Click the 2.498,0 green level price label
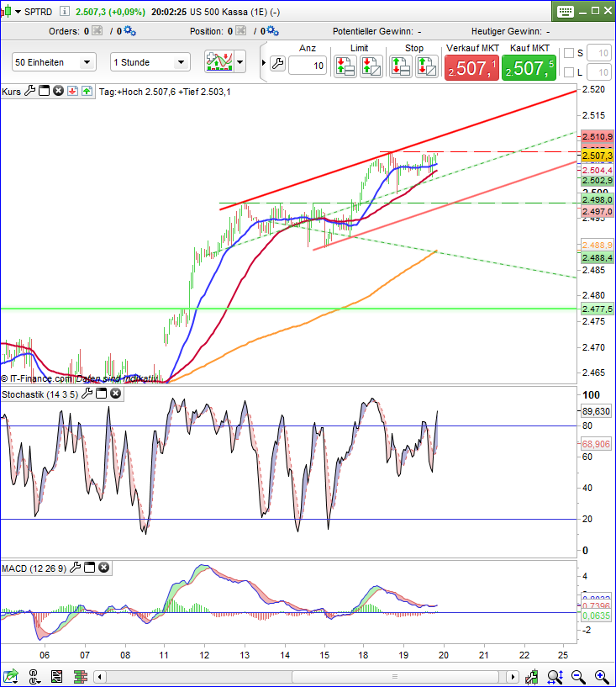 click(x=598, y=199)
